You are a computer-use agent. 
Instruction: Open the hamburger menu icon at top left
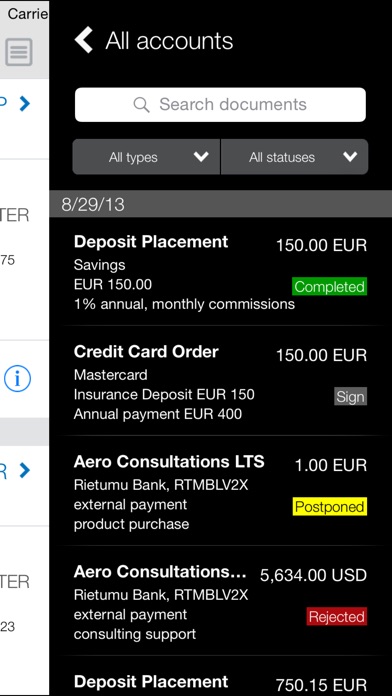[x=19, y=52]
